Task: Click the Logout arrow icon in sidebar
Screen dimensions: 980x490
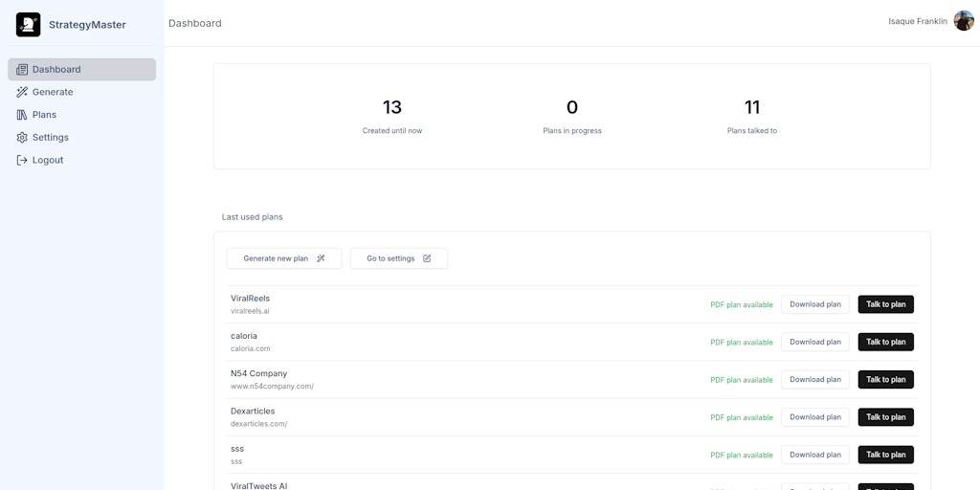Action: click(22, 160)
